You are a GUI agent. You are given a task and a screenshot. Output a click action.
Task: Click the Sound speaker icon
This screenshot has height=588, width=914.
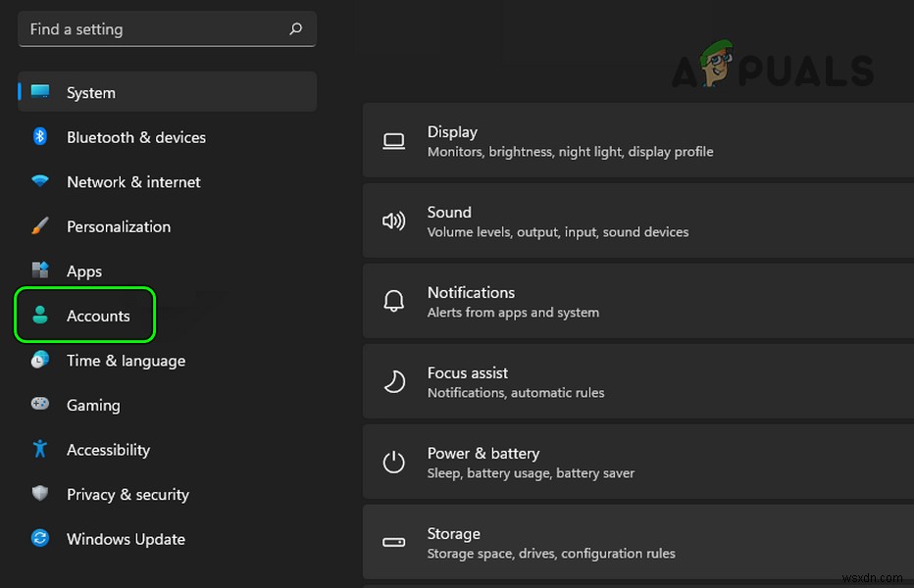(x=393, y=220)
